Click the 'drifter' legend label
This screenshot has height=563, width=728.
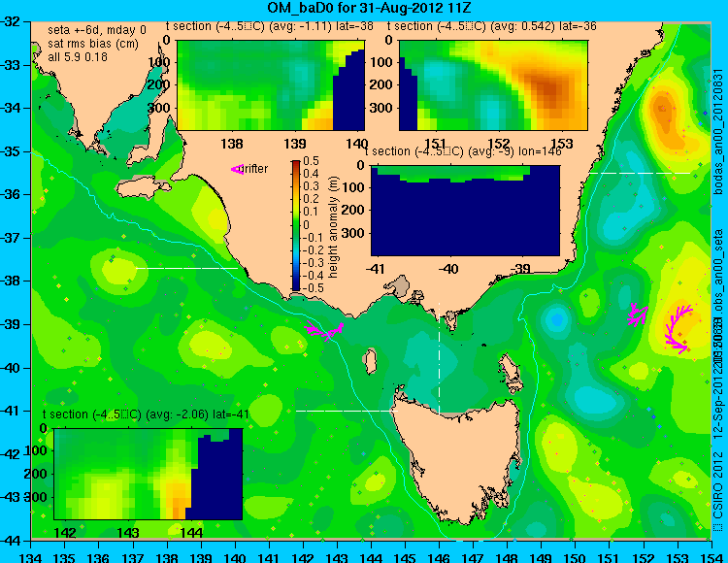(255, 169)
